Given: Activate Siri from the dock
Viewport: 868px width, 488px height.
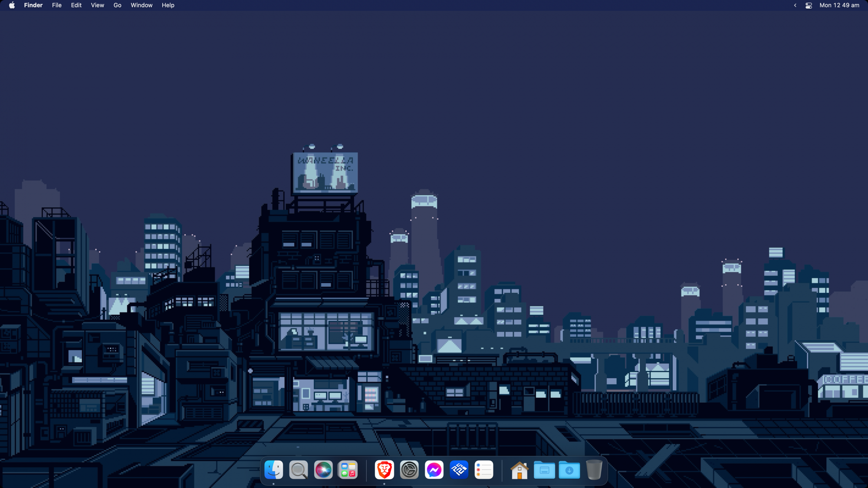Looking at the screenshot, I should pos(323,470).
